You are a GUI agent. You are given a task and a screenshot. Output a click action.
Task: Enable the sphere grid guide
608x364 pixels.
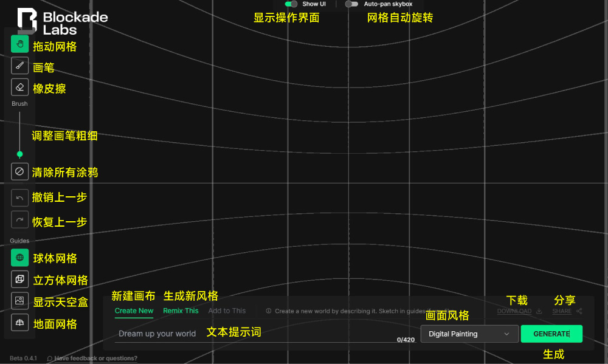click(x=19, y=257)
